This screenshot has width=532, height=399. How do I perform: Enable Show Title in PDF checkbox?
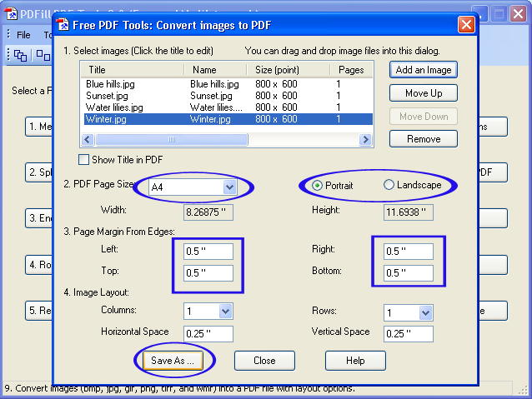pos(83,160)
